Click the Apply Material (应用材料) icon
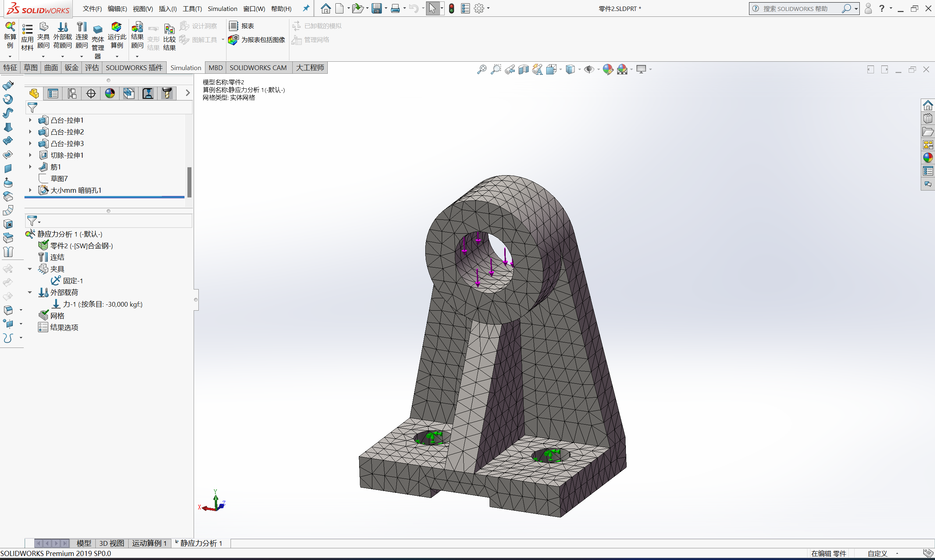935x560 pixels. (27, 29)
